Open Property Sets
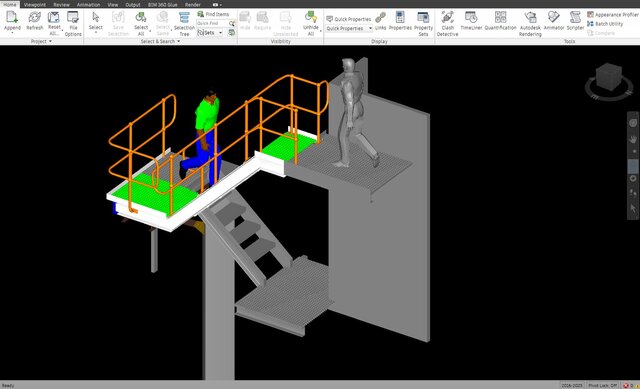The height and width of the screenshot is (389, 640). point(423,24)
